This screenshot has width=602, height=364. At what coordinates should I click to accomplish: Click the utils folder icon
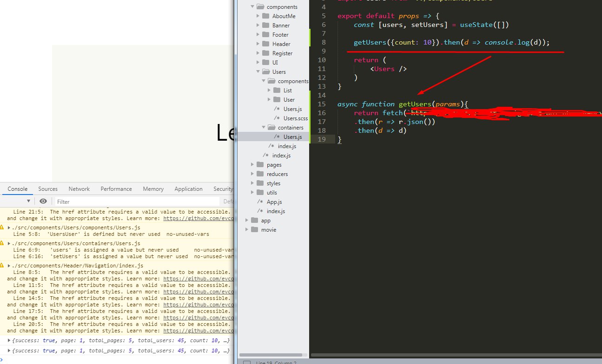pos(260,192)
